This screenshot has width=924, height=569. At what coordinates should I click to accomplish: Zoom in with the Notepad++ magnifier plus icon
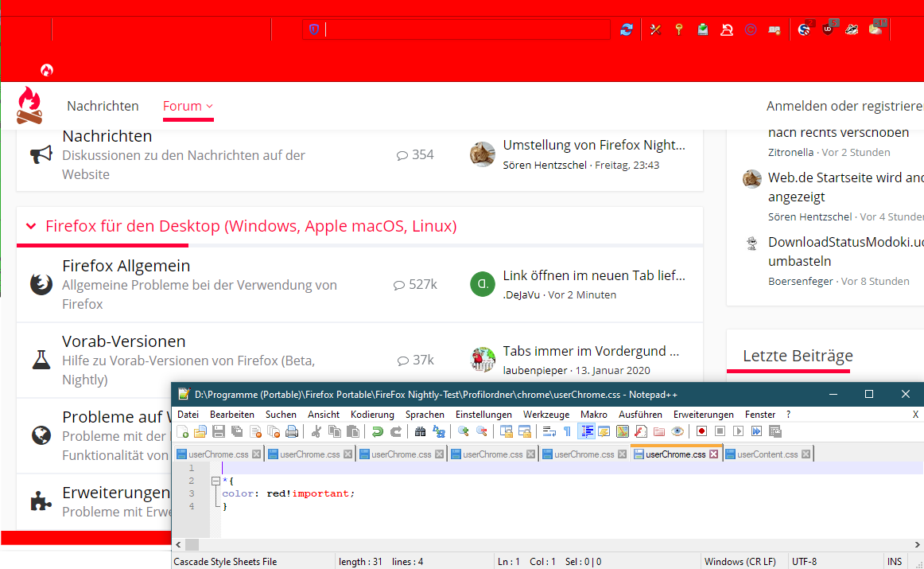463,431
